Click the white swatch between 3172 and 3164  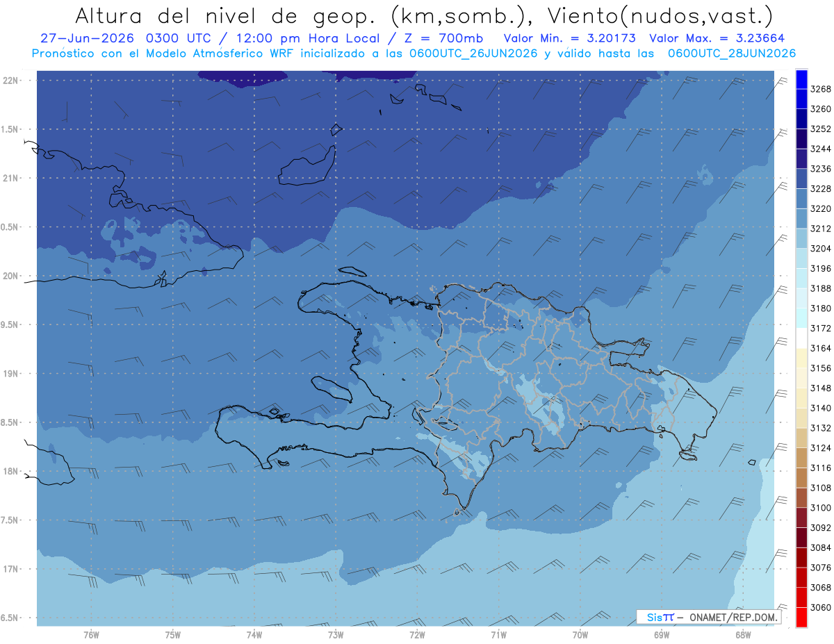[x=801, y=338]
